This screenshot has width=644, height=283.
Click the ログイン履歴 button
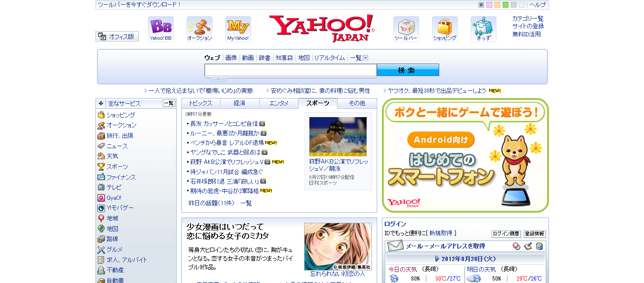tap(506, 234)
